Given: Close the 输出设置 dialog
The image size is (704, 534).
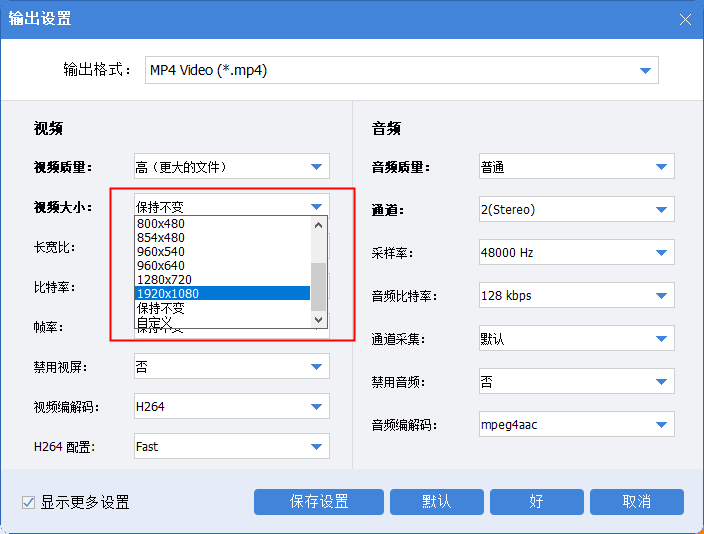Looking at the screenshot, I should [x=685, y=19].
